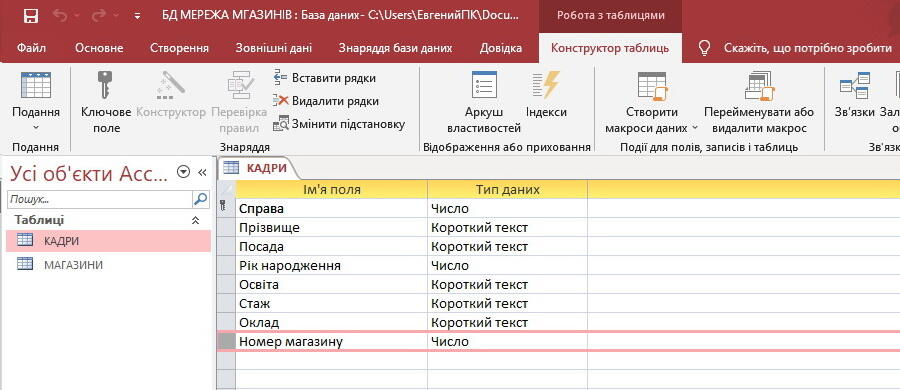The width and height of the screenshot is (900, 390).
Task: Click the Створити макроси даних icon
Action: (652, 86)
